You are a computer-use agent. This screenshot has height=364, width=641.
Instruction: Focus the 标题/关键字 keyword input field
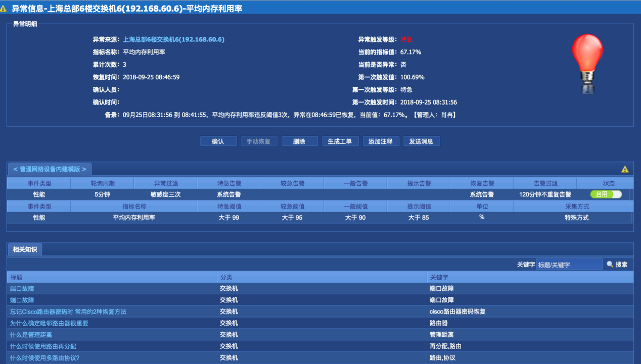pyautogui.click(x=569, y=265)
